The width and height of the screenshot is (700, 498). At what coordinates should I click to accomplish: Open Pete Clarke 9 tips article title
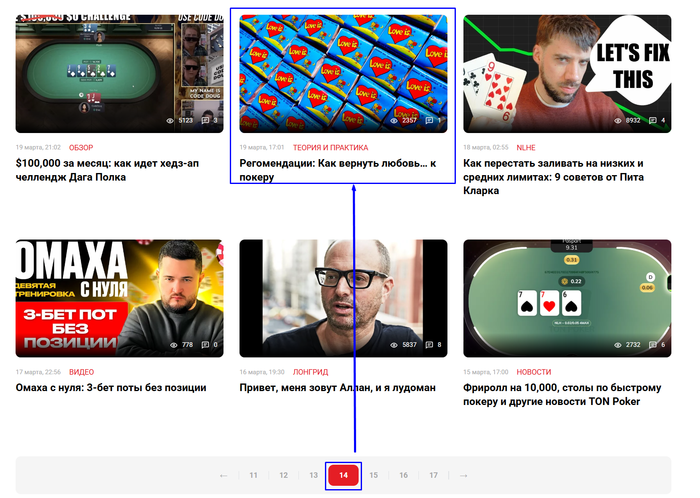point(553,177)
